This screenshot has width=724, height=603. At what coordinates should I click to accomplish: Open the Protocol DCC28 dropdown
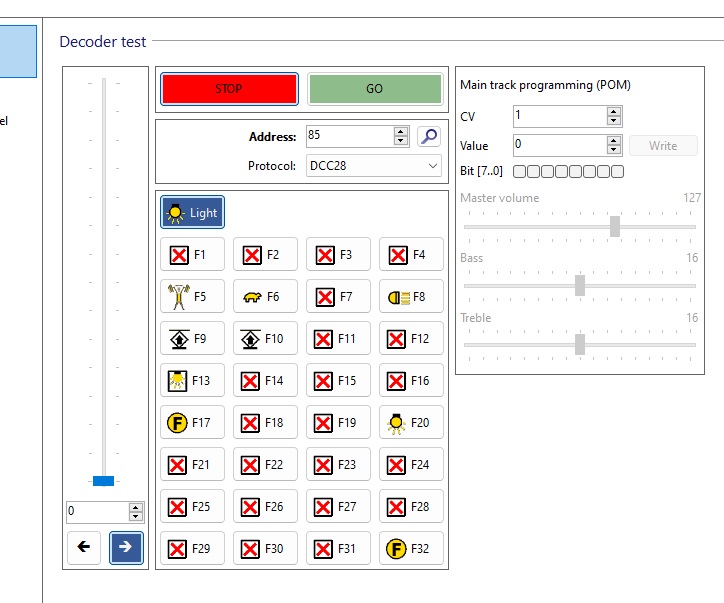pos(374,166)
